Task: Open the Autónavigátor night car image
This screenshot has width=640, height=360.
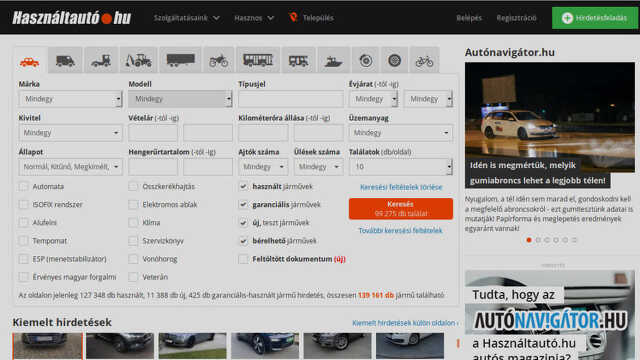Action: pyautogui.click(x=549, y=117)
